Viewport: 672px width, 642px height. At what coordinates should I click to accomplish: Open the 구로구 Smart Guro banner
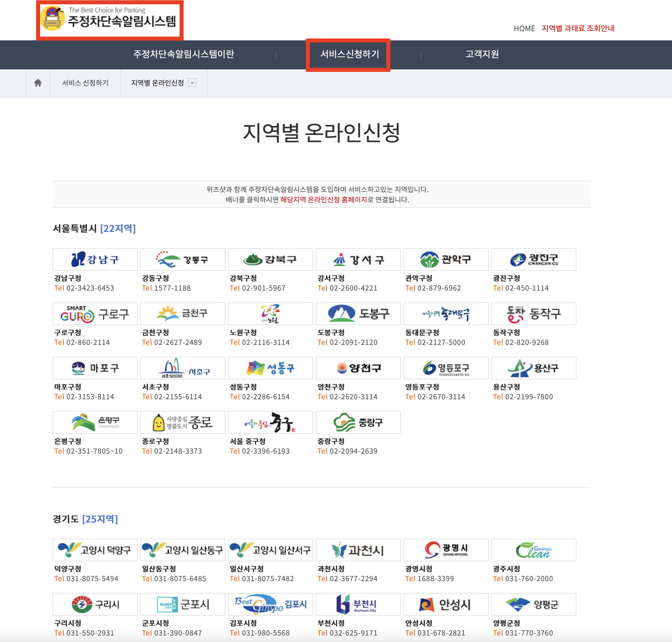[95, 314]
